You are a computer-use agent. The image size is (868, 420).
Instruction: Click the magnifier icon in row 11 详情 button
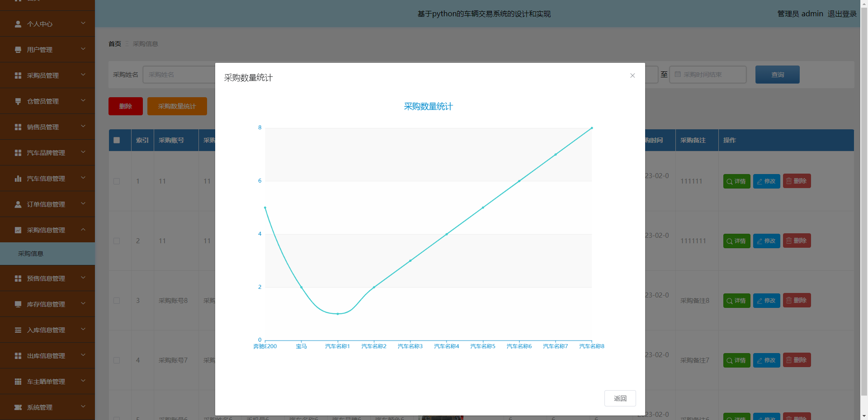tap(730, 181)
